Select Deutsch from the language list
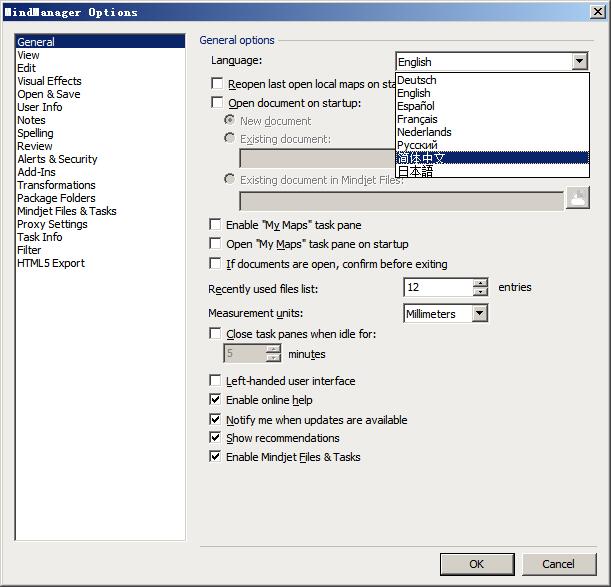611x587 pixels. pos(417,80)
